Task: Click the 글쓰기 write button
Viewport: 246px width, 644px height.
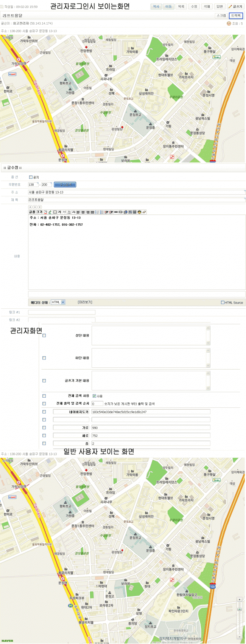Action: point(235,6)
